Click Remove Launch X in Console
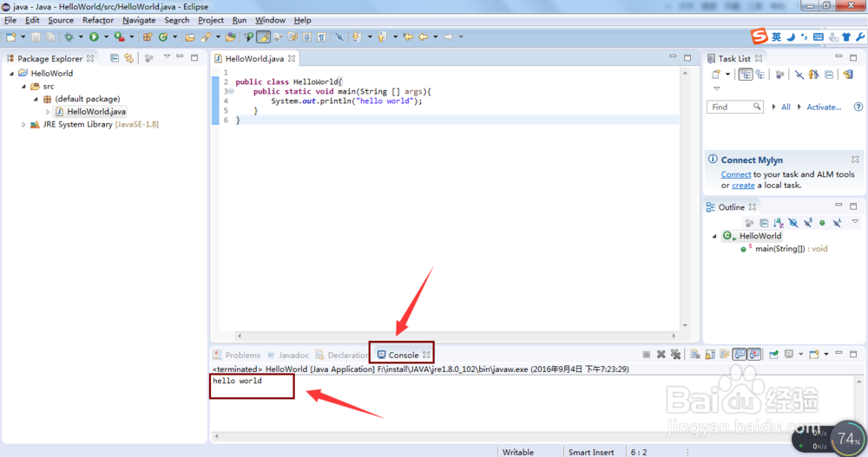 661,355
